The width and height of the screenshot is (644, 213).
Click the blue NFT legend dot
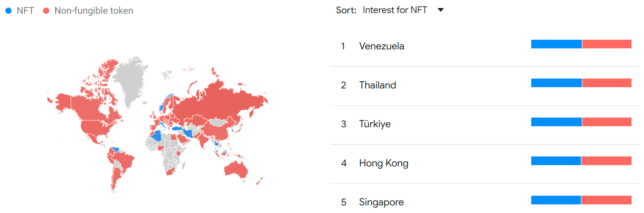pos(8,11)
